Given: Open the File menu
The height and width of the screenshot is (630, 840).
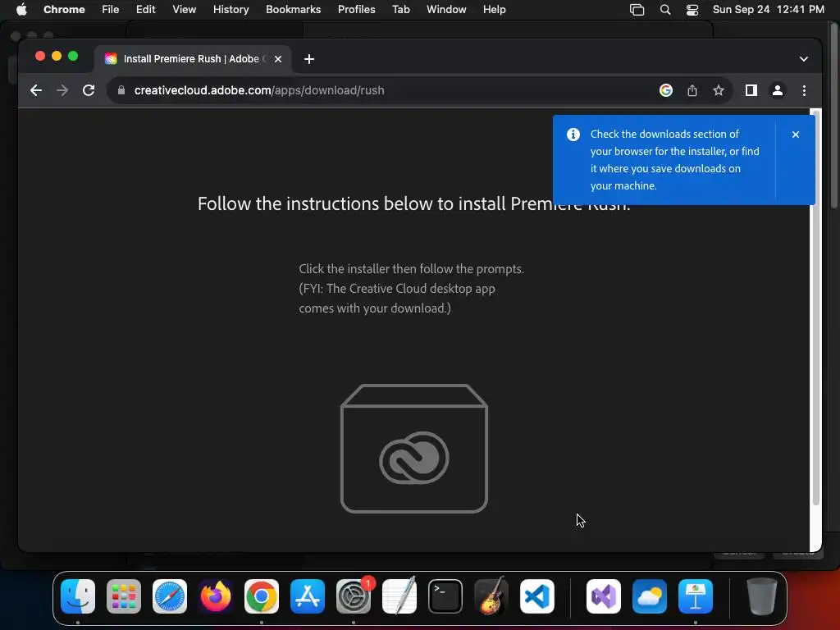Looking at the screenshot, I should click(x=111, y=10).
